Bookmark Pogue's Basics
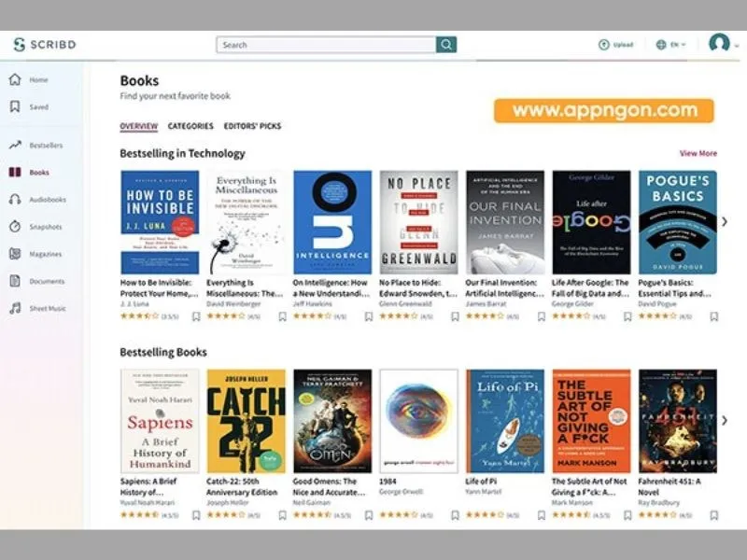This screenshot has height=560, width=747. point(713,316)
